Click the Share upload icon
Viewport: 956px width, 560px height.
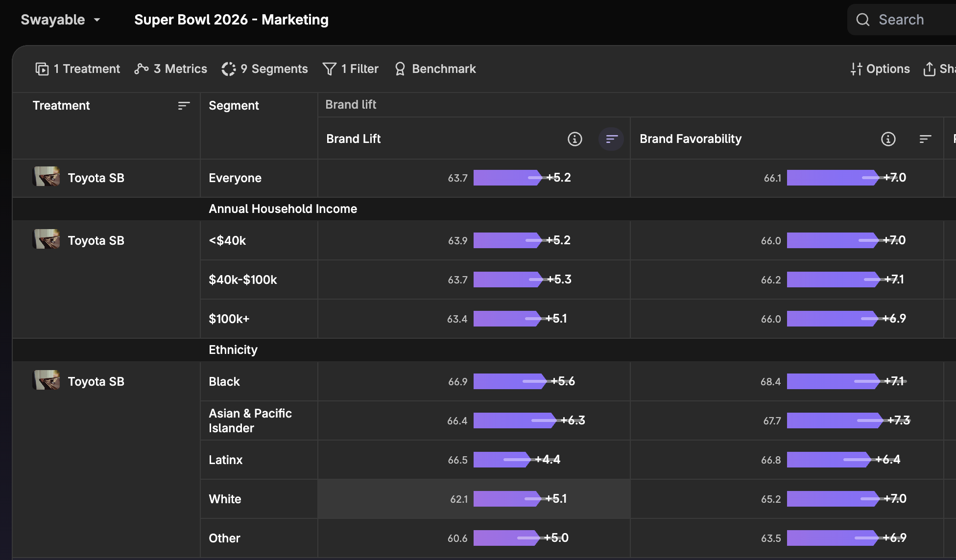click(x=929, y=69)
